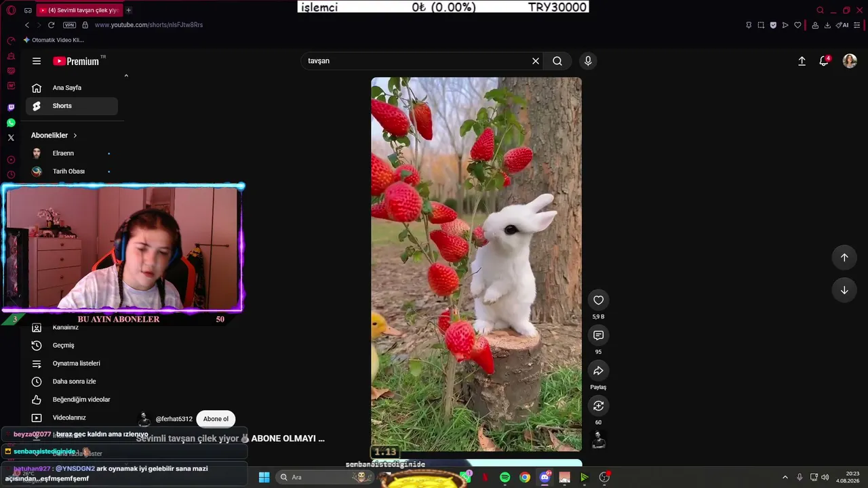
Task: Open the Opera main menu icon
Action: click(11, 10)
